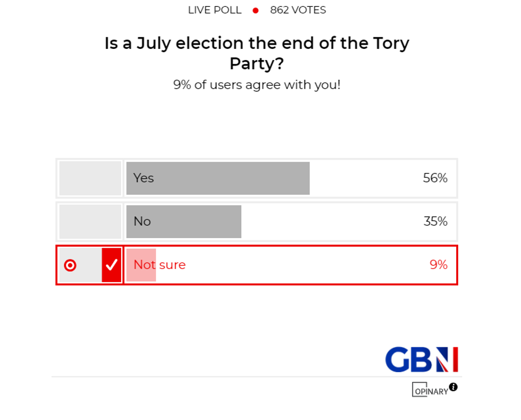This screenshot has width=521, height=420.
Task: Select the No option selector box
Action: (x=90, y=221)
